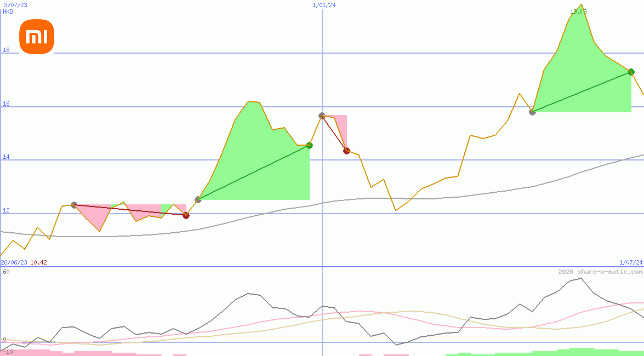The height and width of the screenshot is (356, 644).
Task: Click the 60 label on the indicator panel
Action: 6,272
